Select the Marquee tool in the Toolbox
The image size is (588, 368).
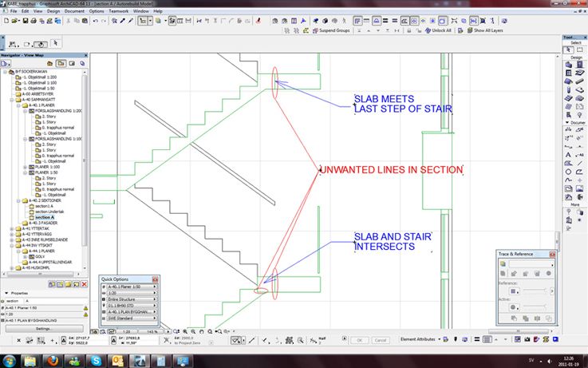tap(580, 50)
